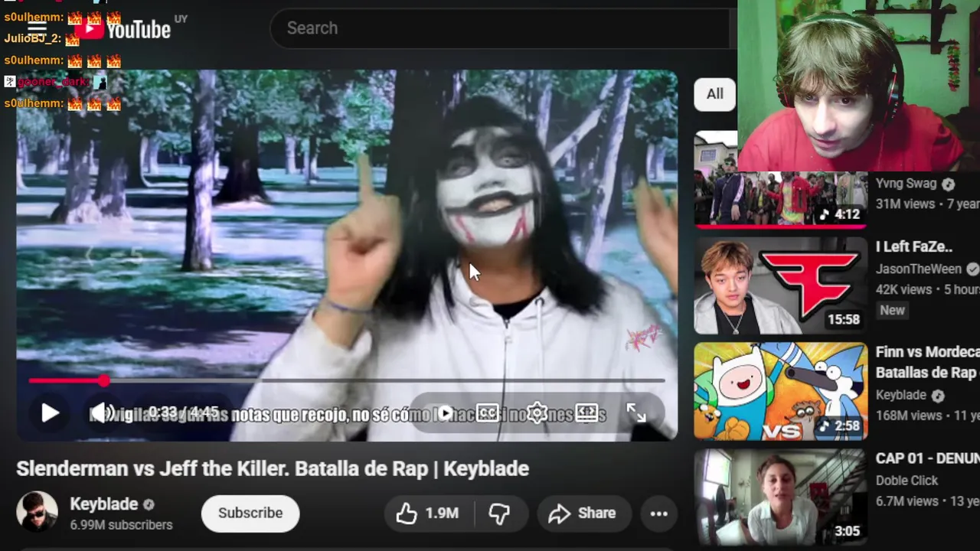
Task: Switch to theater mode view
Action: (586, 413)
